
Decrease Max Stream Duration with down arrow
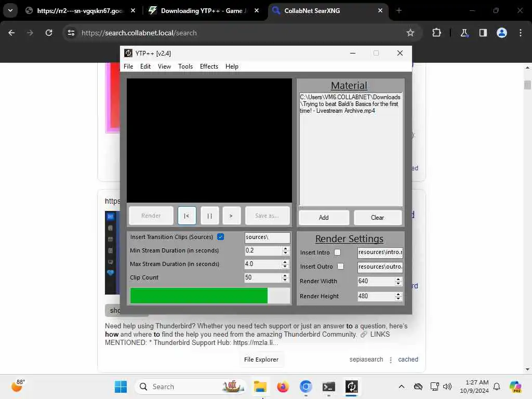pos(285,267)
